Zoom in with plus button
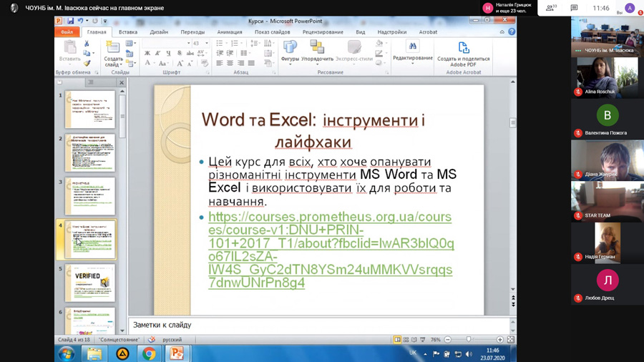The width and height of the screenshot is (644, 362). [x=500, y=339]
